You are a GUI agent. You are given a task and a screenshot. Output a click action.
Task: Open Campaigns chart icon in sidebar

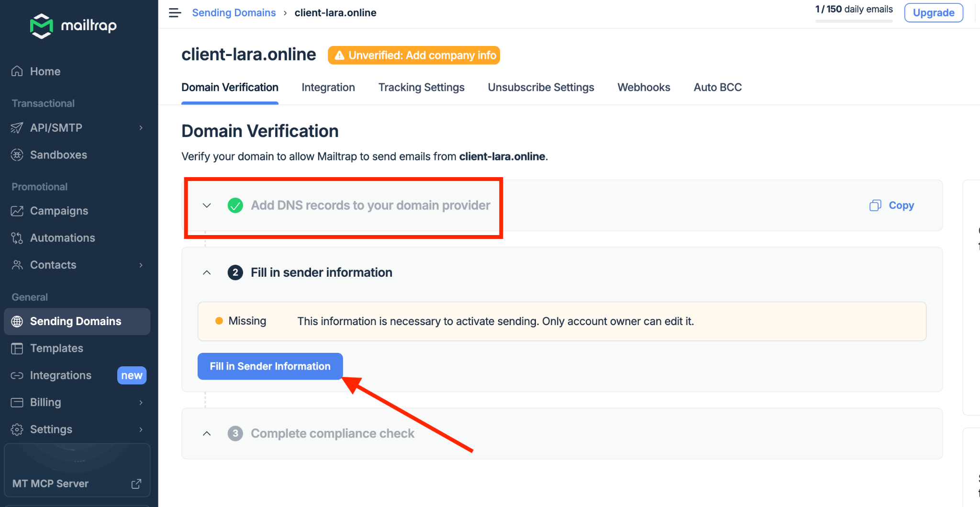pos(17,211)
